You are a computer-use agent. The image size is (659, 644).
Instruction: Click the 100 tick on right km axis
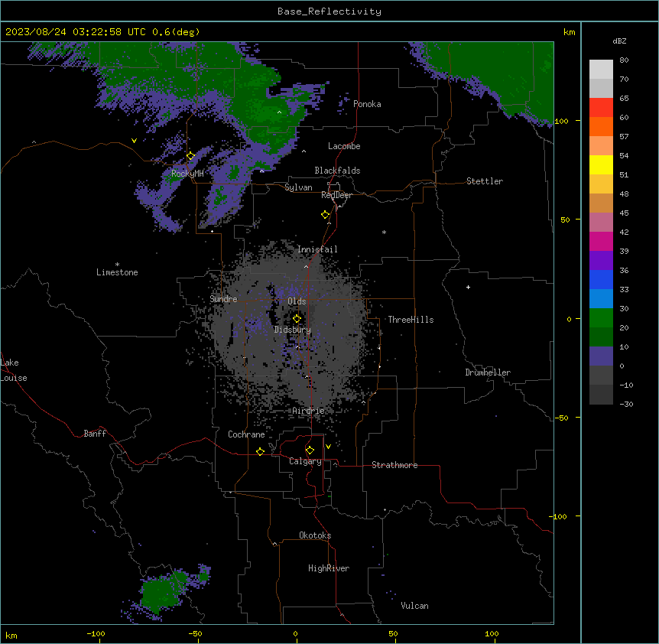click(561, 121)
